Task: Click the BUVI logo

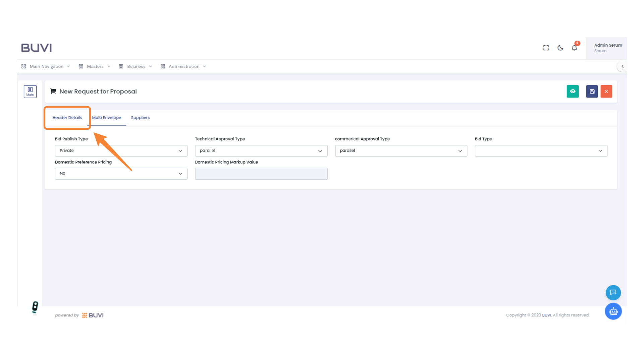Action: coord(36,48)
